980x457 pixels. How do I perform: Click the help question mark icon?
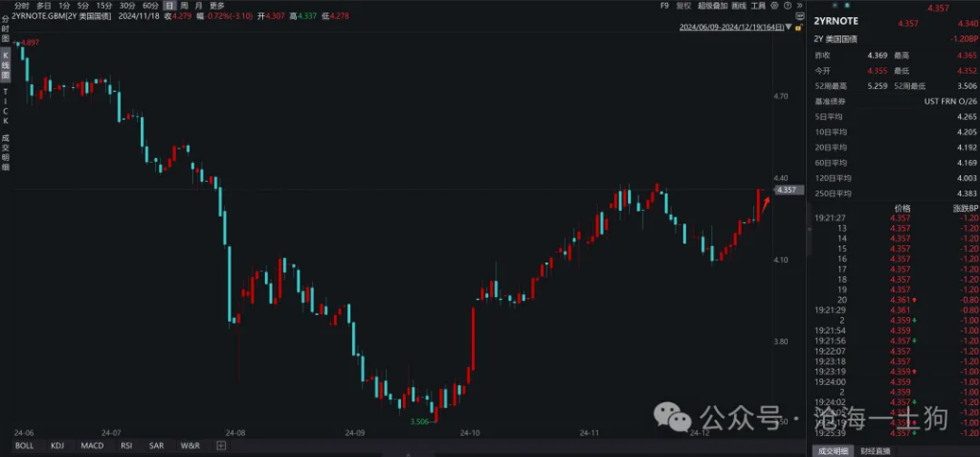[787, 6]
